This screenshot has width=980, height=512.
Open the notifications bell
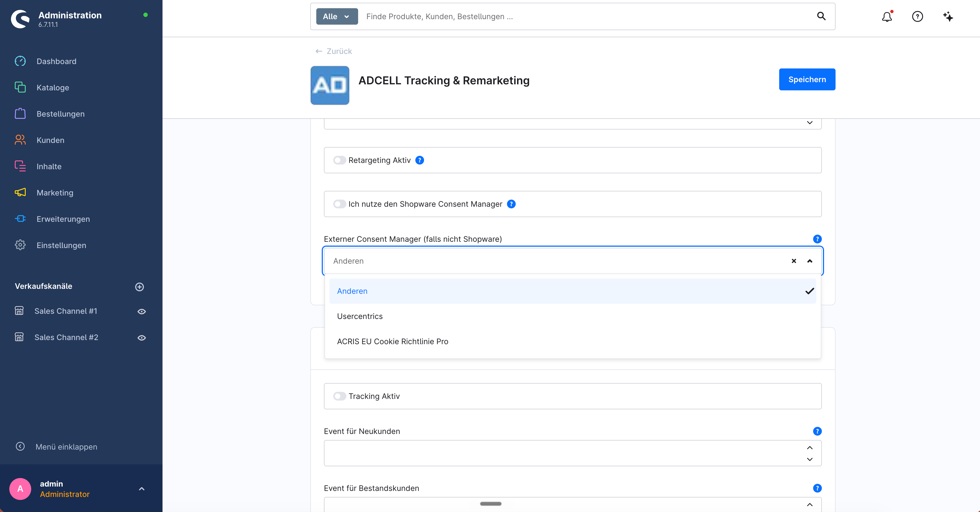point(887,16)
